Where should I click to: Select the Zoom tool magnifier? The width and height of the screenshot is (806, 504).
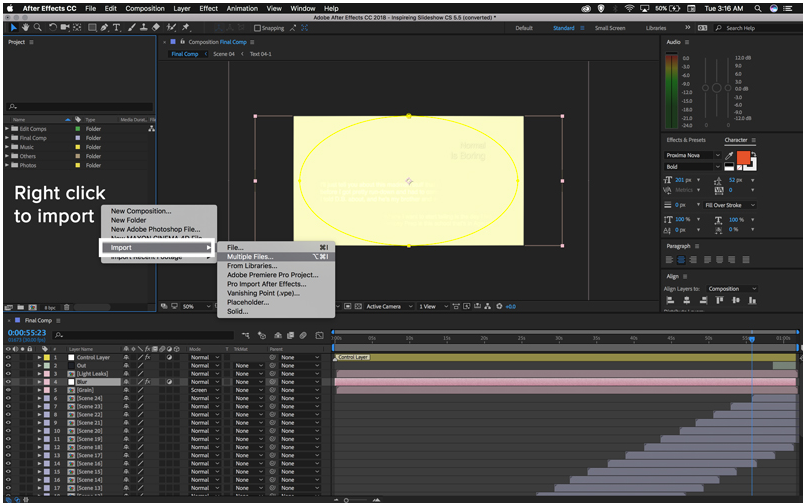37,28
